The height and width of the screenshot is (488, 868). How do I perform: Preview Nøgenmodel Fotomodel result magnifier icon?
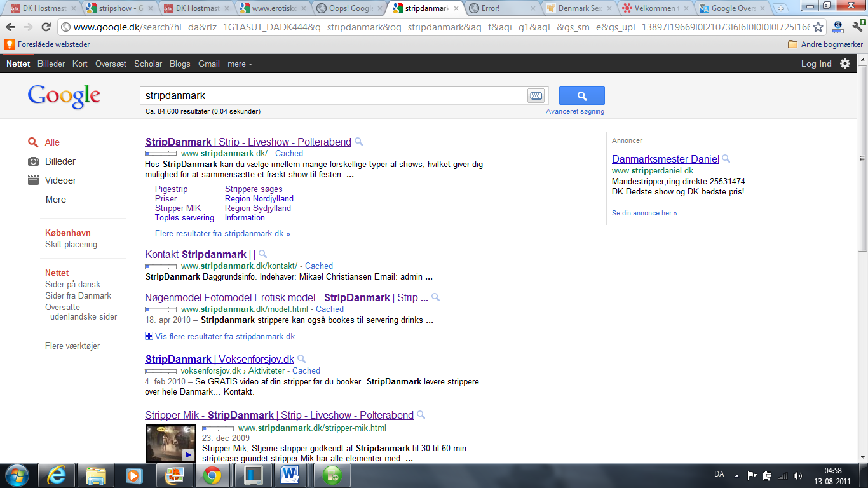(435, 297)
